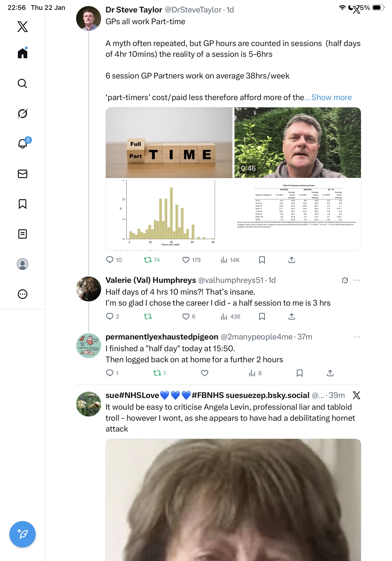The image size is (392, 561).
Task: Open the Full/Part TIME blocks image
Action: (x=169, y=143)
